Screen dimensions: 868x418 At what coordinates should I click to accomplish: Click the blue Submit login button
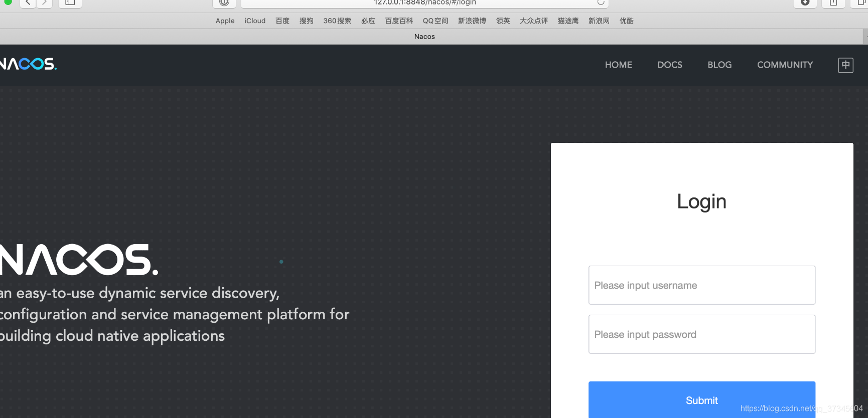tap(702, 400)
